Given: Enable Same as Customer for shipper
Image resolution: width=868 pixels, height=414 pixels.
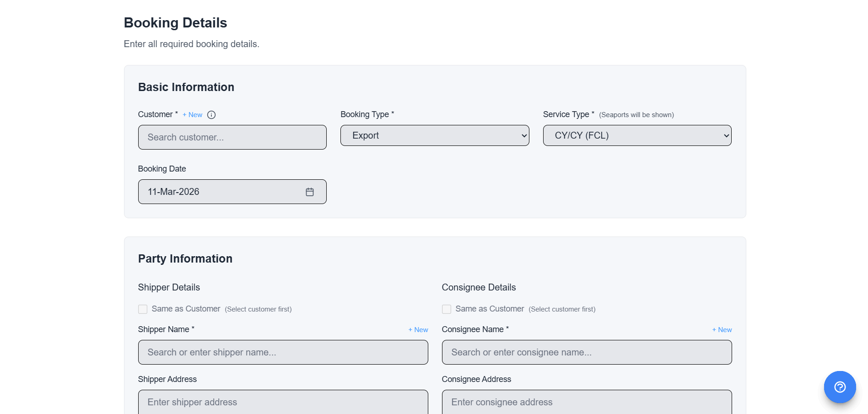Looking at the screenshot, I should (x=142, y=309).
